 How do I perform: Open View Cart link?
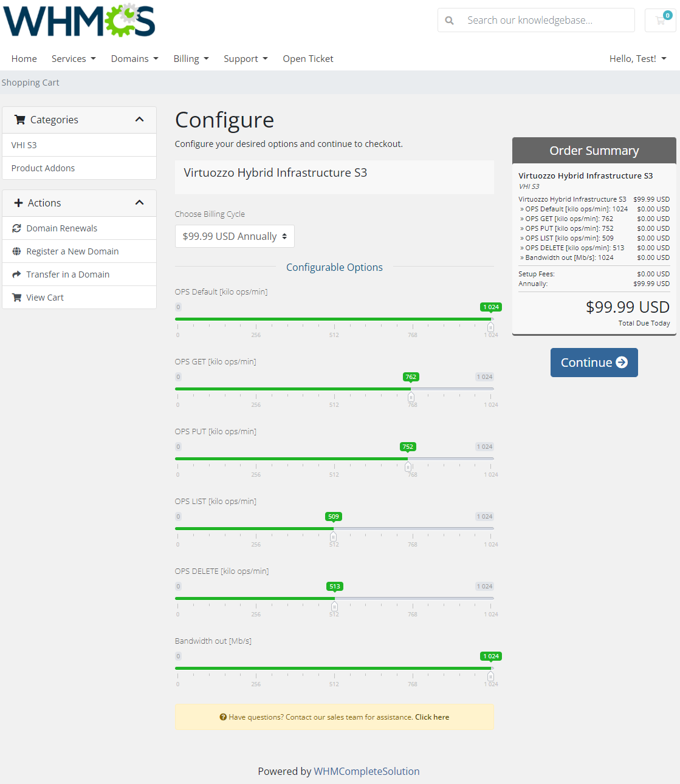[x=80, y=298]
